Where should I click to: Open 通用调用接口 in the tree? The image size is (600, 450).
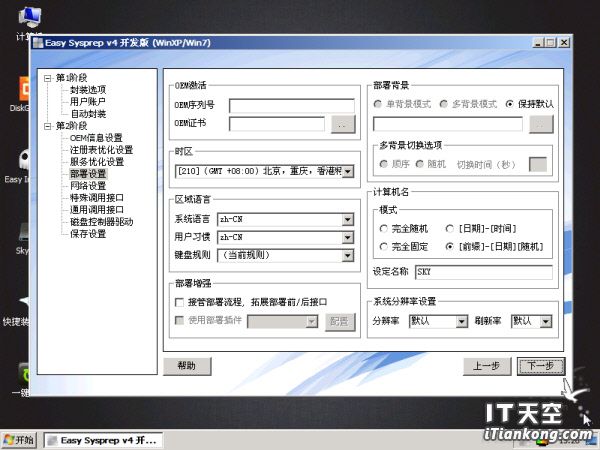(97, 210)
